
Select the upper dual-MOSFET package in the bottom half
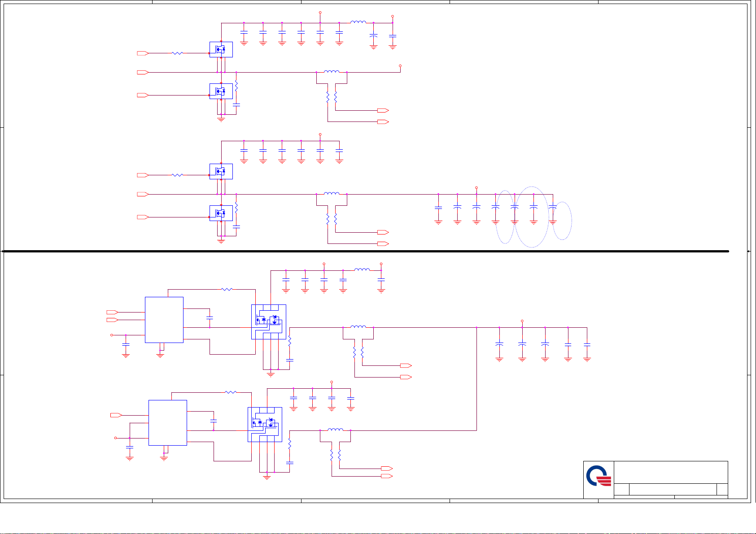click(268, 322)
